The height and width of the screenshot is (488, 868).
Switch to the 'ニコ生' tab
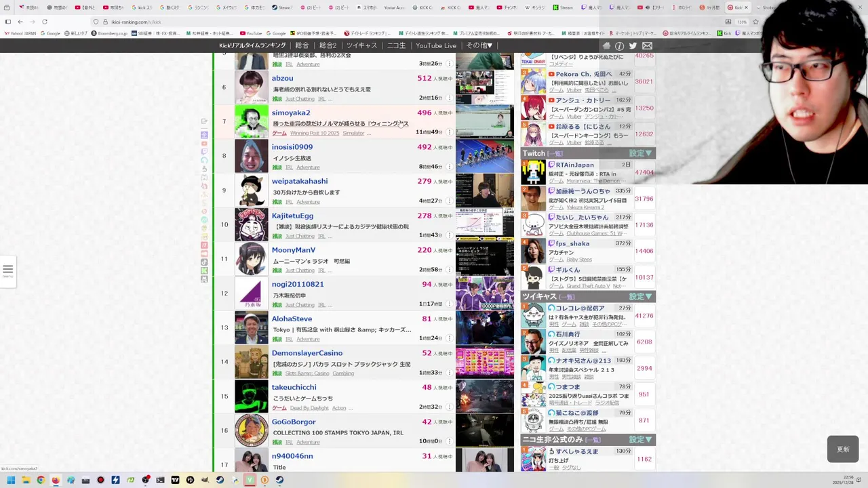[x=396, y=45]
